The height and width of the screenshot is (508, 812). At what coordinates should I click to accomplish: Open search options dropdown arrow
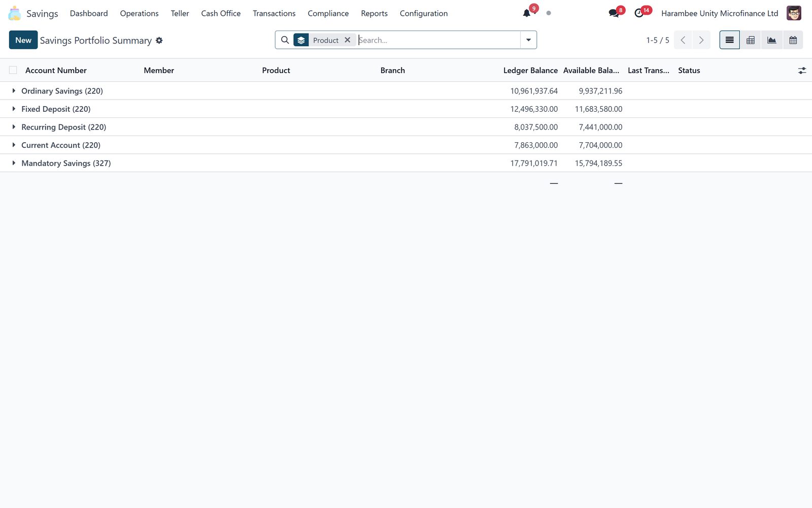pyautogui.click(x=528, y=40)
